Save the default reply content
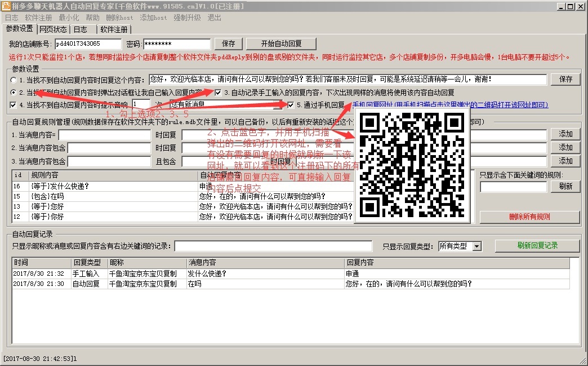The image size is (588, 366). coord(565,79)
